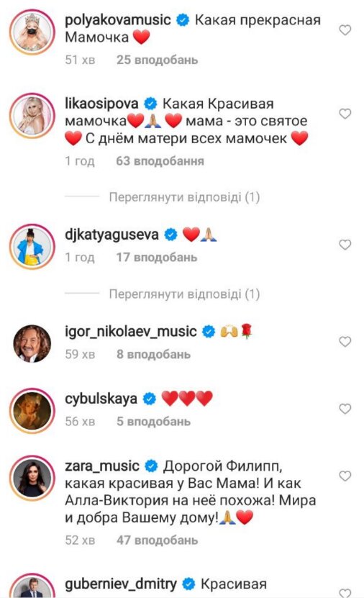This screenshot has width=364, height=598.
Task: View the 47 likes on zara_music comment
Action: [x=158, y=540]
